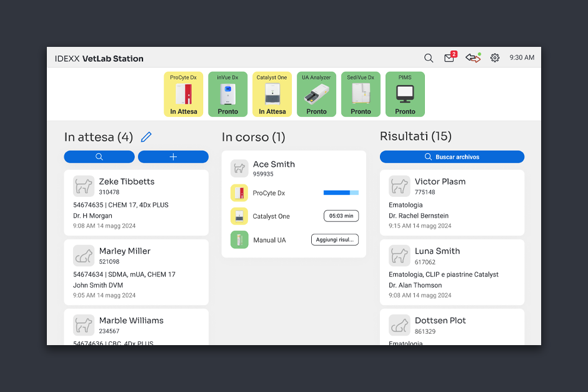
Task: Open the messages envelope icon
Action: [451, 57]
